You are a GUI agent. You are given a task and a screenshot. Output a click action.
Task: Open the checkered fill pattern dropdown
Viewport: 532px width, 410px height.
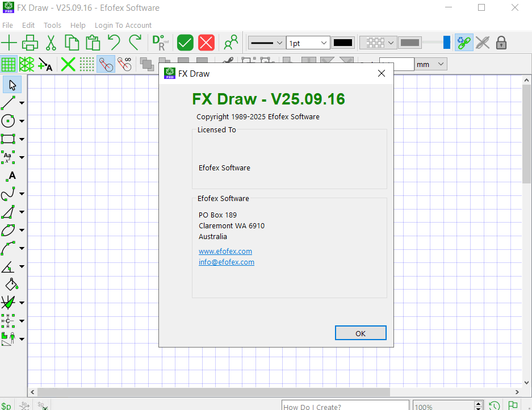378,43
